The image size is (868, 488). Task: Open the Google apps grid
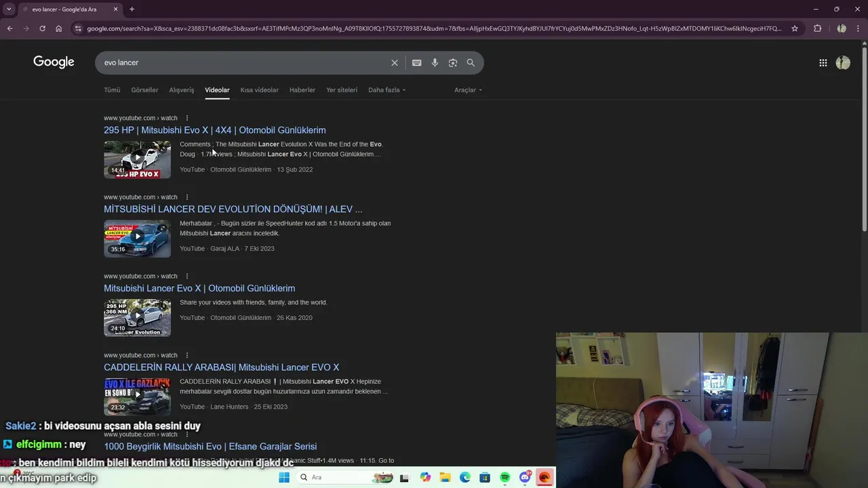[x=823, y=62]
